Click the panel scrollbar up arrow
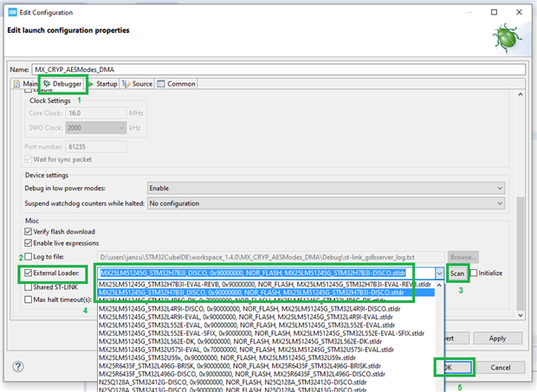The height and width of the screenshot is (392, 537). (x=521, y=94)
